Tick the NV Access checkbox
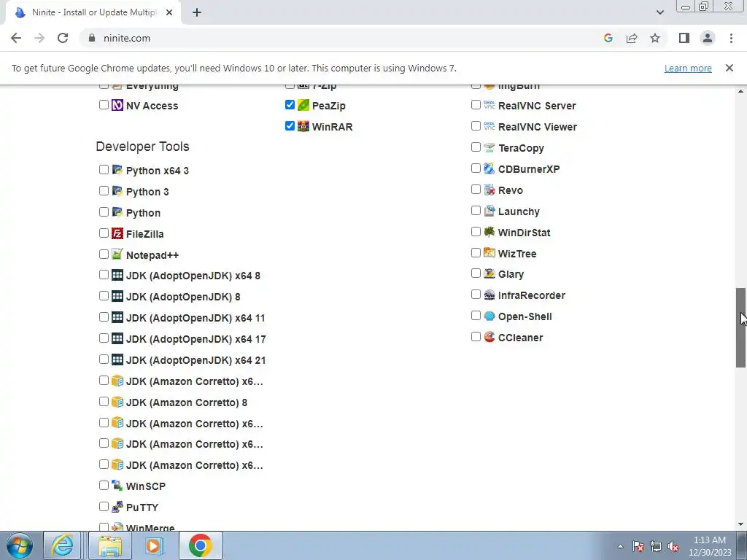747x560 pixels. click(104, 105)
